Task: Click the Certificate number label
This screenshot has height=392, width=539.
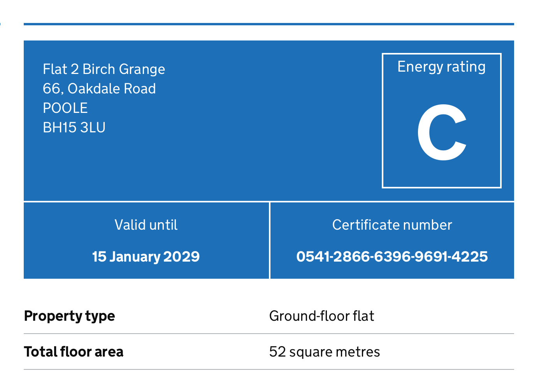Action: point(392,225)
